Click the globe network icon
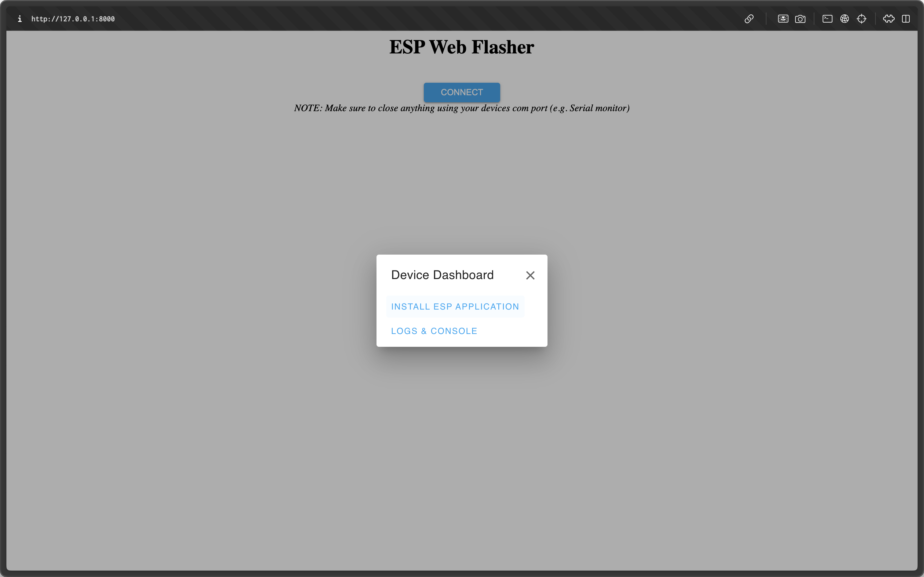 844,19
